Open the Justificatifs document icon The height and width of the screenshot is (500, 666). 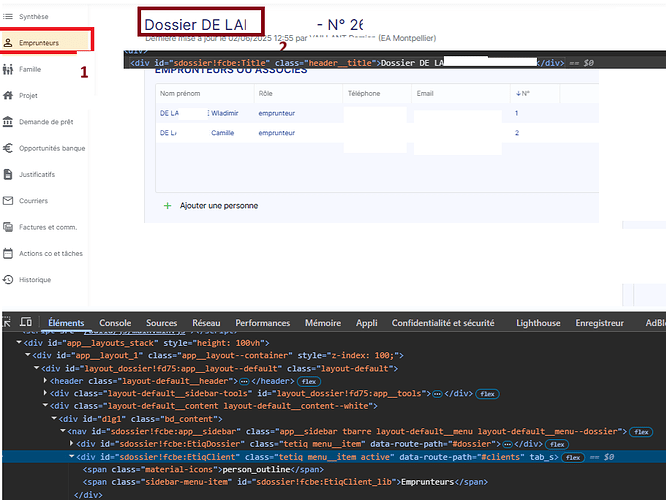click(x=8, y=174)
